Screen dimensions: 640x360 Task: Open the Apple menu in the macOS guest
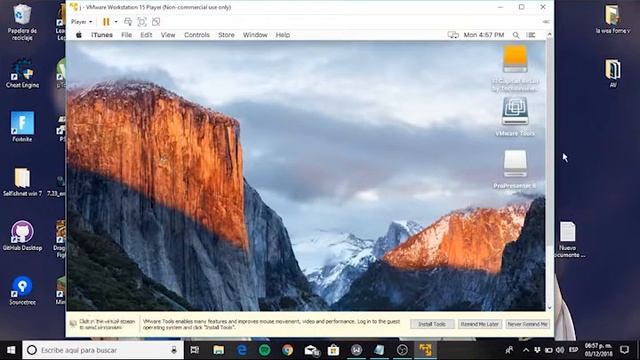(x=79, y=35)
